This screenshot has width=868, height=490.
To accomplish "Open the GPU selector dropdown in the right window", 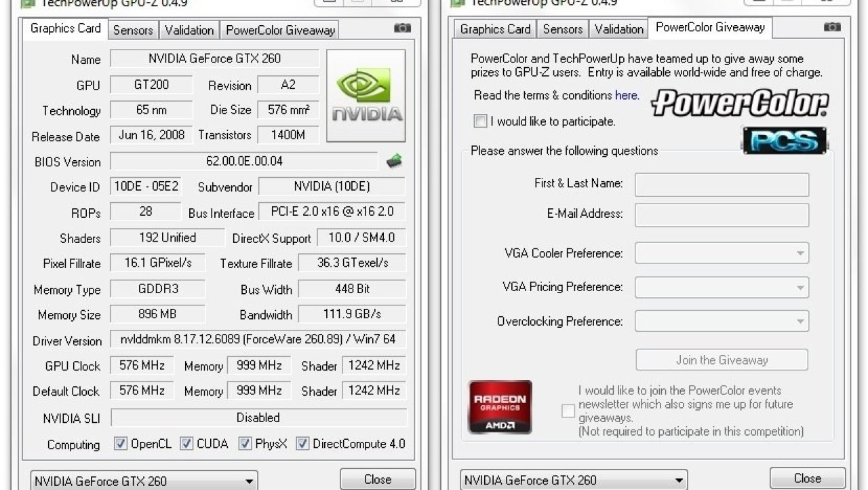I will 574,480.
